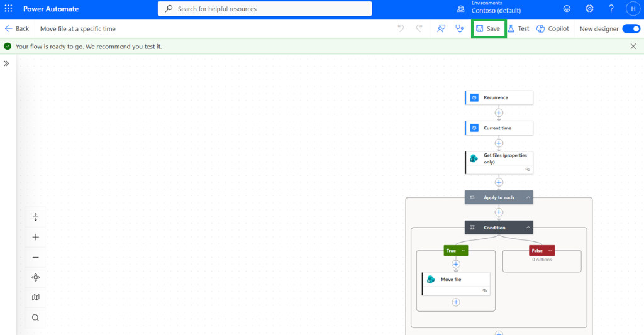Open the flow checker stethoscope icon

[459, 28]
